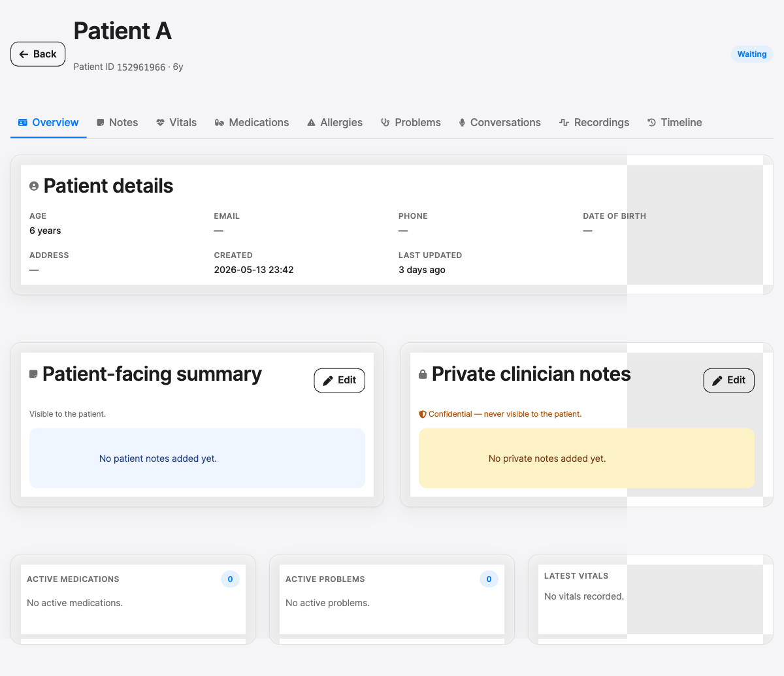Click the Overview ID card icon
The width and height of the screenshot is (784, 676).
(23, 122)
